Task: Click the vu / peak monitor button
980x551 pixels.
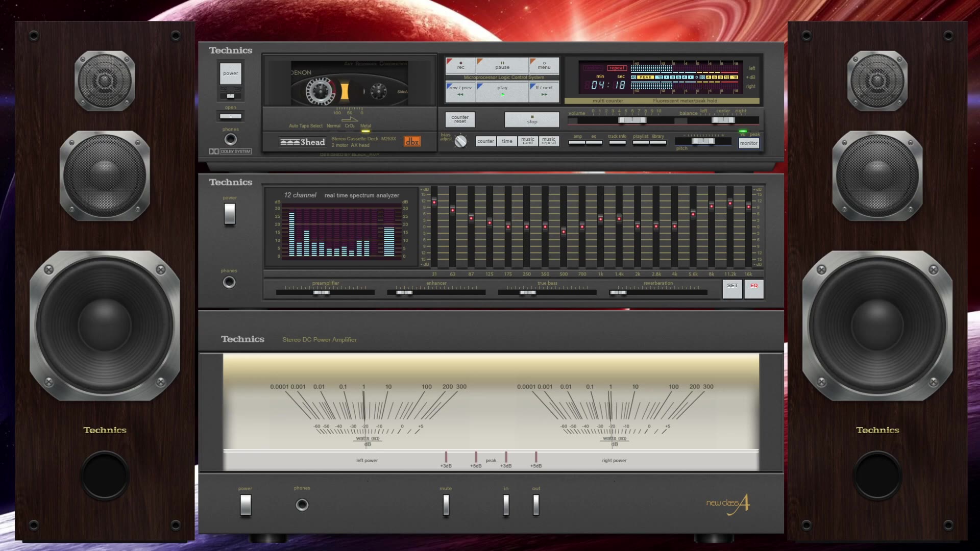Action: pyautogui.click(x=749, y=143)
